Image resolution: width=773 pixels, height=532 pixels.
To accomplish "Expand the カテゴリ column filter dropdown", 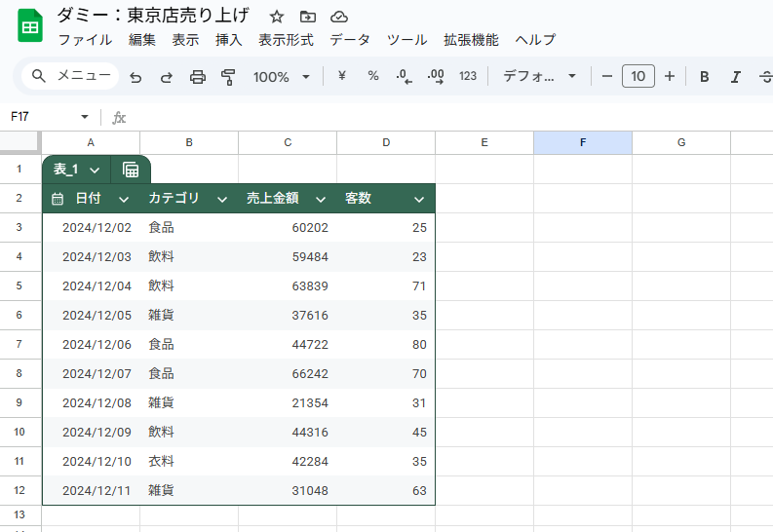I will [222, 199].
